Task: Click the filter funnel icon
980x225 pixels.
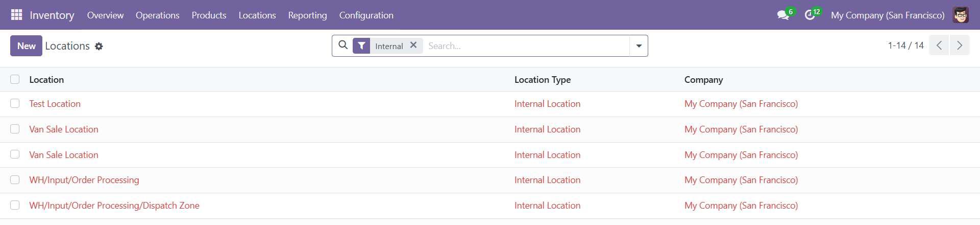Action: tap(361, 46)
